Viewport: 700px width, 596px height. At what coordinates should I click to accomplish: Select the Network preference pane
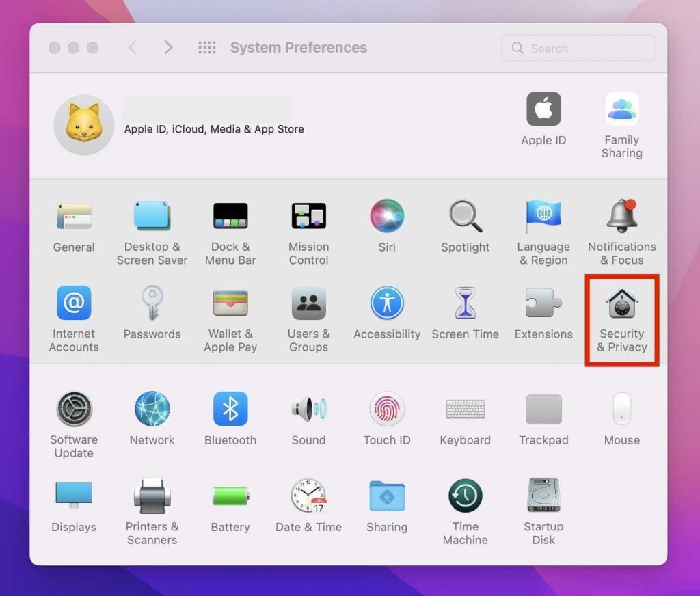click(x=152, y=409)
